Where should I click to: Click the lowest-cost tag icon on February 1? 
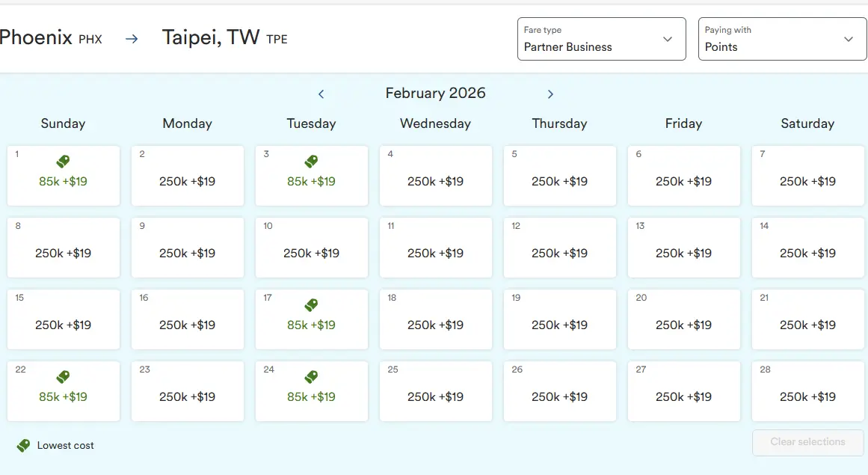[64, 161]
